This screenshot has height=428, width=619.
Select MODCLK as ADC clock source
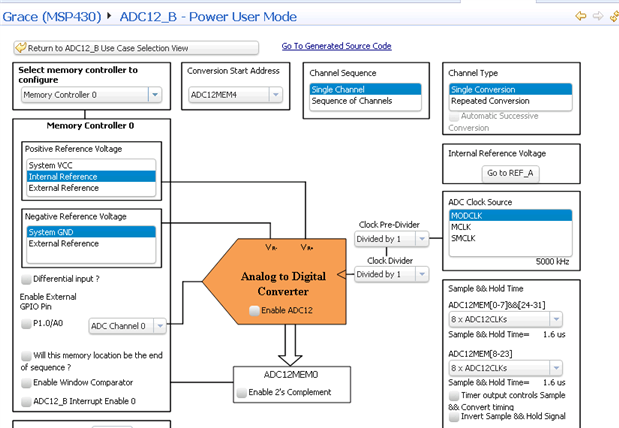click(x=510, y=216)
